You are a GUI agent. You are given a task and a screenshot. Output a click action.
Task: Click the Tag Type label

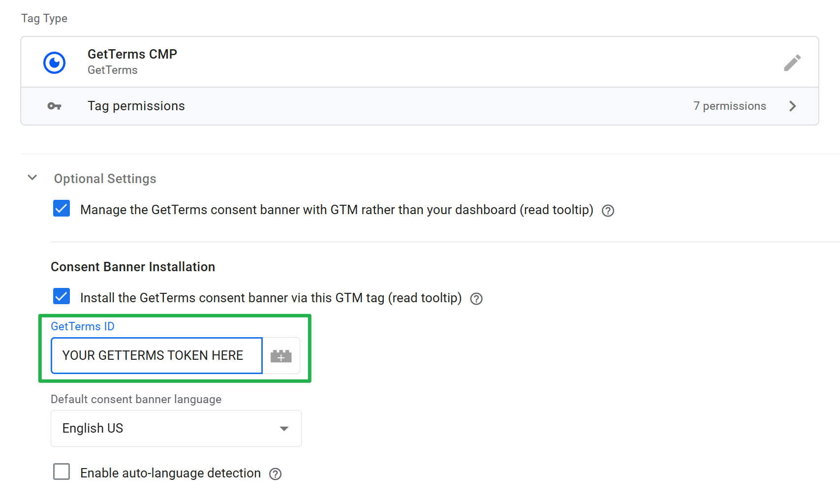tap(44, 19)
